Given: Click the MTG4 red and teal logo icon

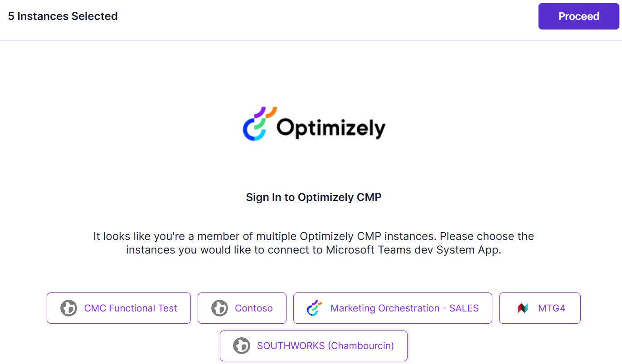Looking at the screenshot, I should click(x=523, y=308).
